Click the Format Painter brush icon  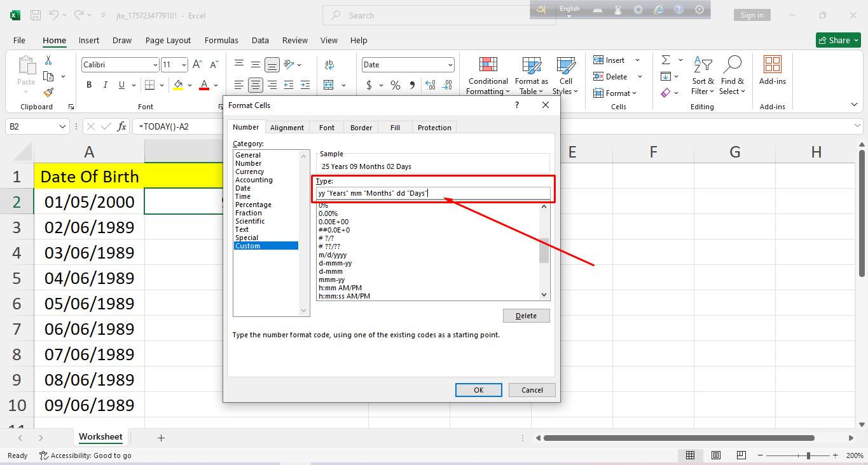tap(49, 92)
